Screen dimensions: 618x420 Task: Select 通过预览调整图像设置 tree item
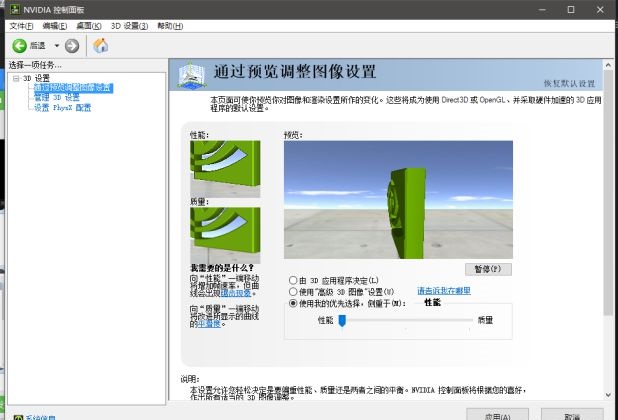[x=73, y=87]
